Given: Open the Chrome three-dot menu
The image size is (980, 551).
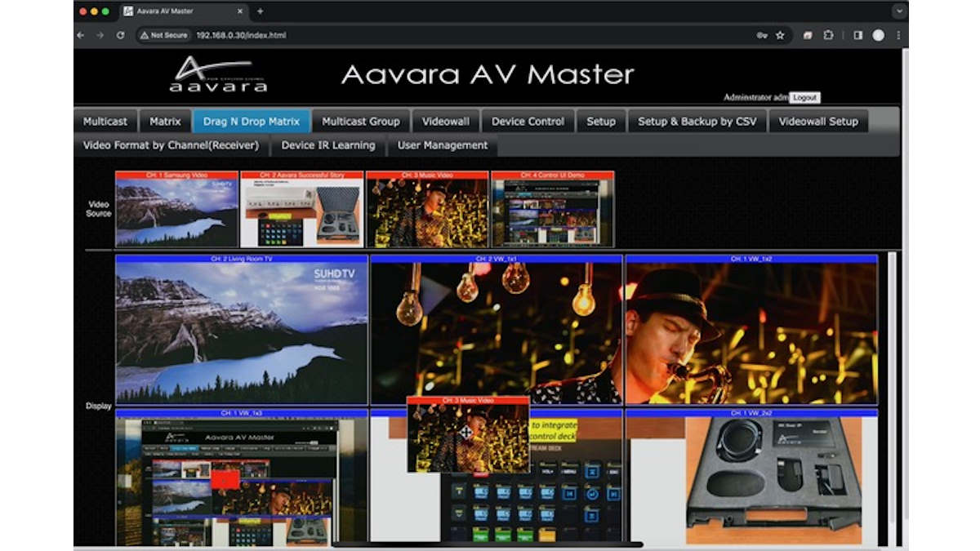Looking at the screenshot, I should (x=898, y=35).
